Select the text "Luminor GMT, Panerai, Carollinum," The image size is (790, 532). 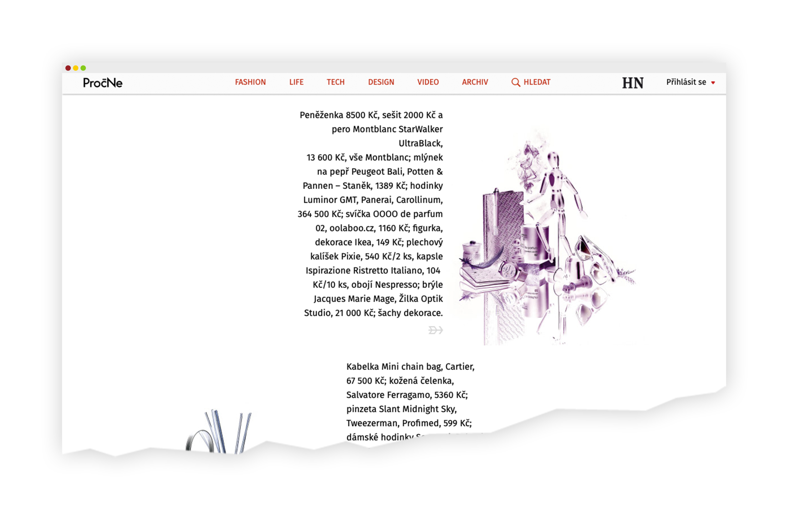pos(373,200)
